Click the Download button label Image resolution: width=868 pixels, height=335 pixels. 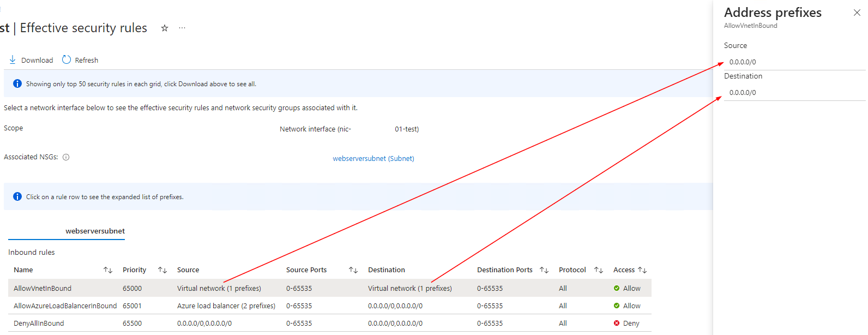click(x=37, y=61)
